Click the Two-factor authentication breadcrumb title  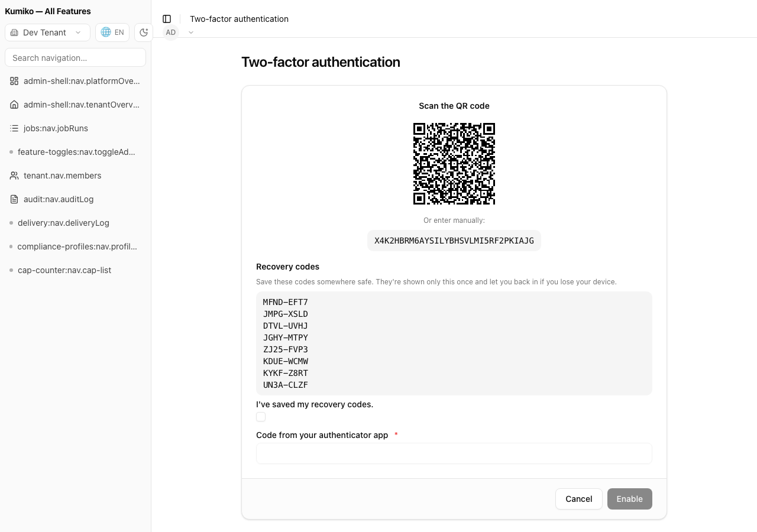[239, 19]
